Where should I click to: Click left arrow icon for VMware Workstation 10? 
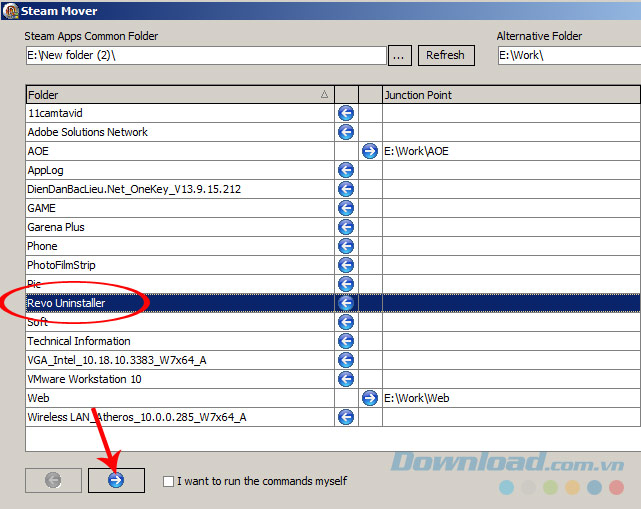tap(346, 379)
